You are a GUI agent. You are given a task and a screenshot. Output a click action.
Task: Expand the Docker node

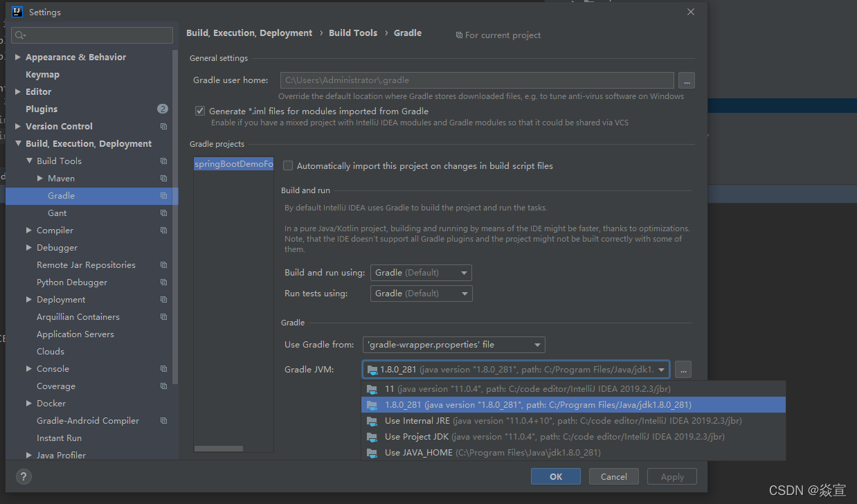point(29,404)
